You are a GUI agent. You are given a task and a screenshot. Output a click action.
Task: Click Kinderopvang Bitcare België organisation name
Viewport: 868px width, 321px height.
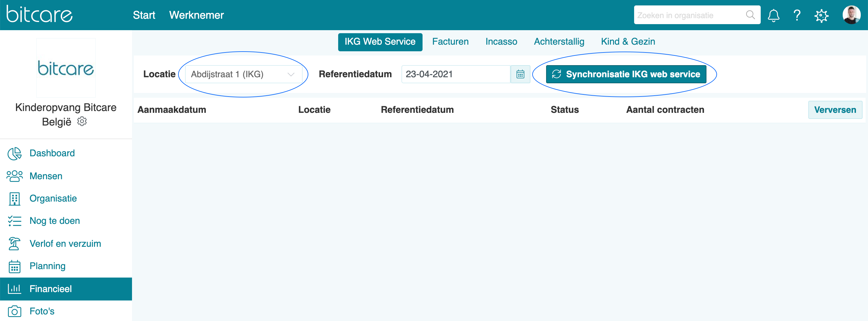pyautogui.click(x=66, y=114)
